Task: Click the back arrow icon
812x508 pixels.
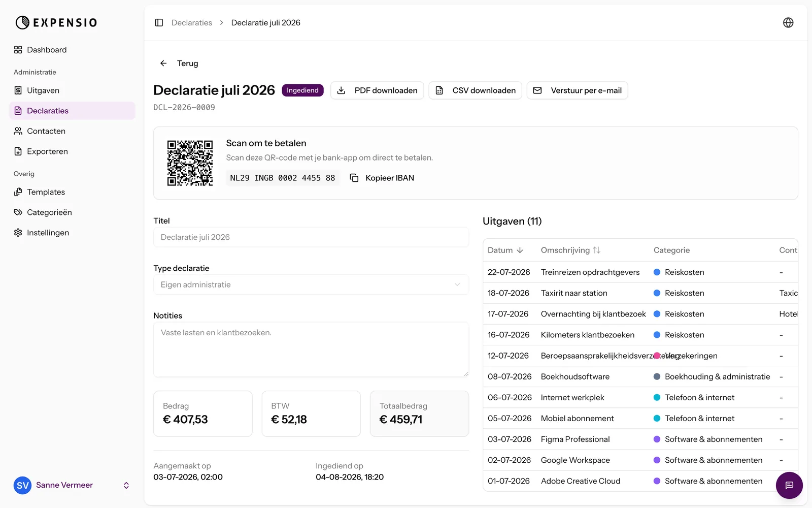Action: point(163,63)
